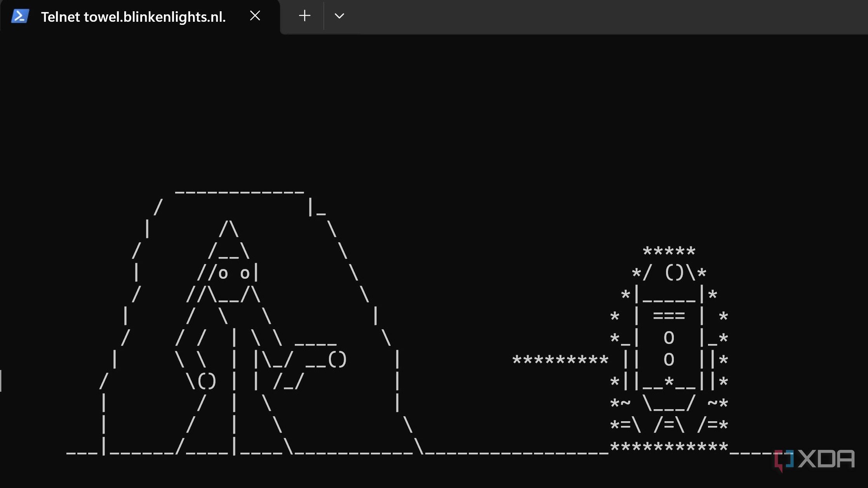Click the PowerShell icon in the tab
Viewport: 868px width, 488px height.
pos(20,16)
